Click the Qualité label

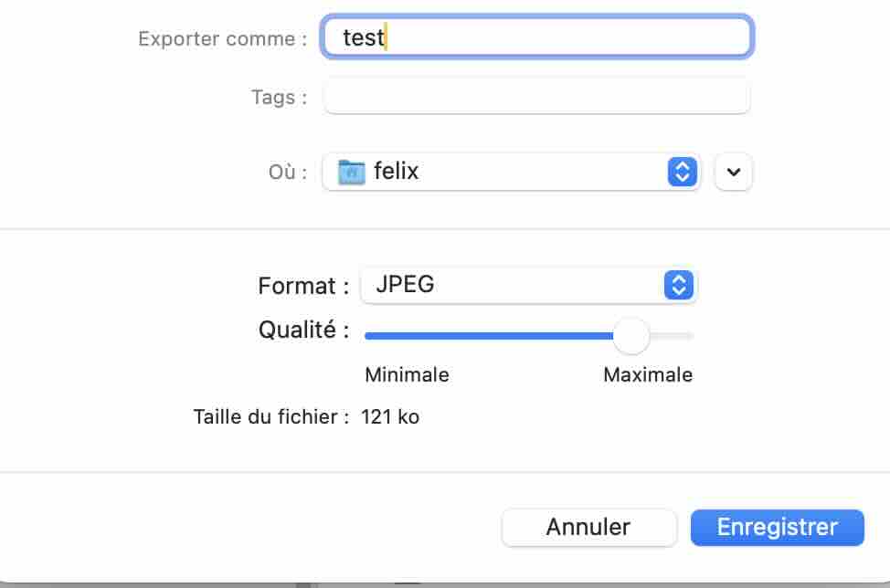pyautogui.click(x=303, y=330)
